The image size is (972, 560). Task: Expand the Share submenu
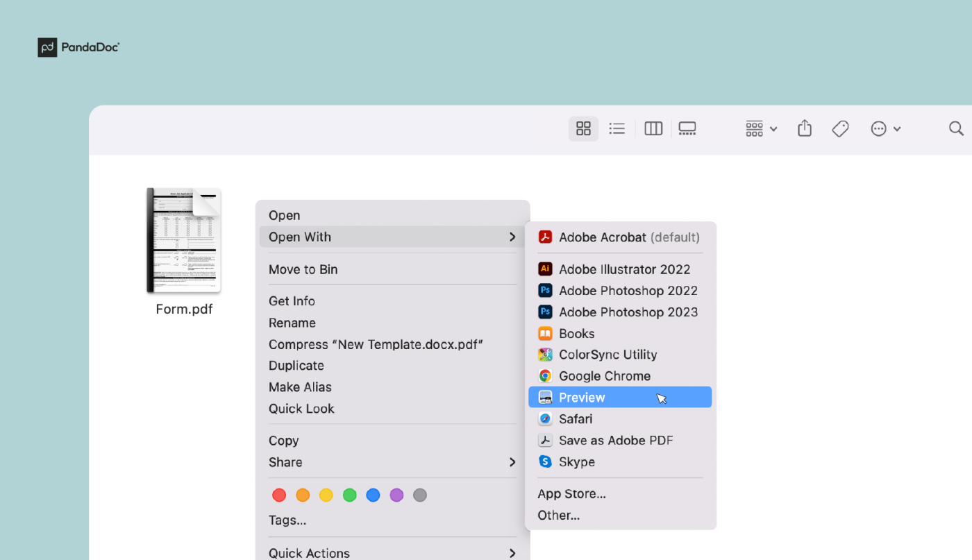(392, 462)
